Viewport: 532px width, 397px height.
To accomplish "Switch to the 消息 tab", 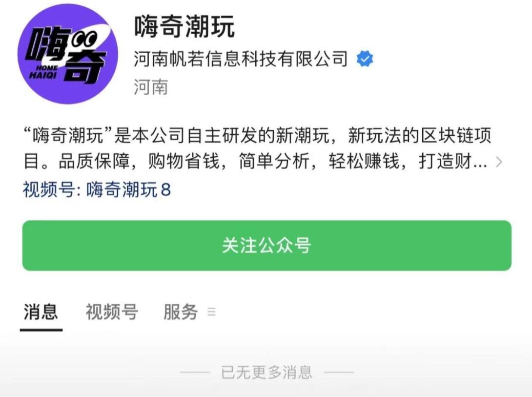I will click(x=41, y=312).
